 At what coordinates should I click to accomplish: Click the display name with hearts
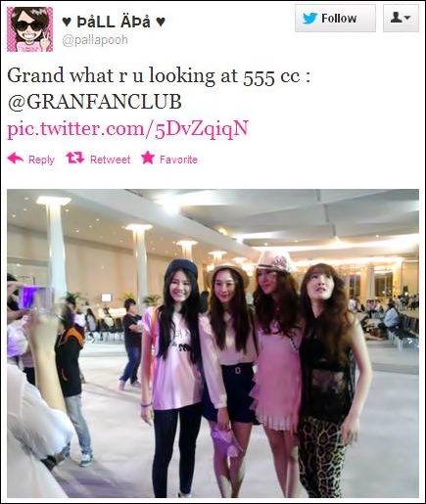point(114,22)
